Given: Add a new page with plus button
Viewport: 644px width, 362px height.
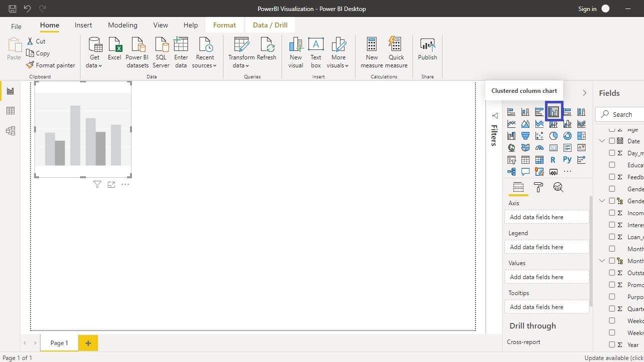Looking at the screenshot, I should tap(88, 343).
